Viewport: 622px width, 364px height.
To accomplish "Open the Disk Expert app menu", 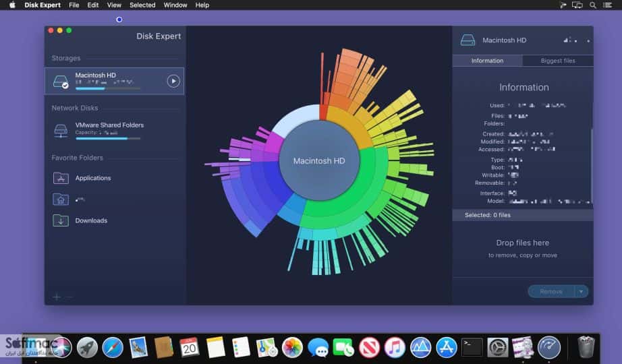I will pyautogui.click(x=43, y=5).
